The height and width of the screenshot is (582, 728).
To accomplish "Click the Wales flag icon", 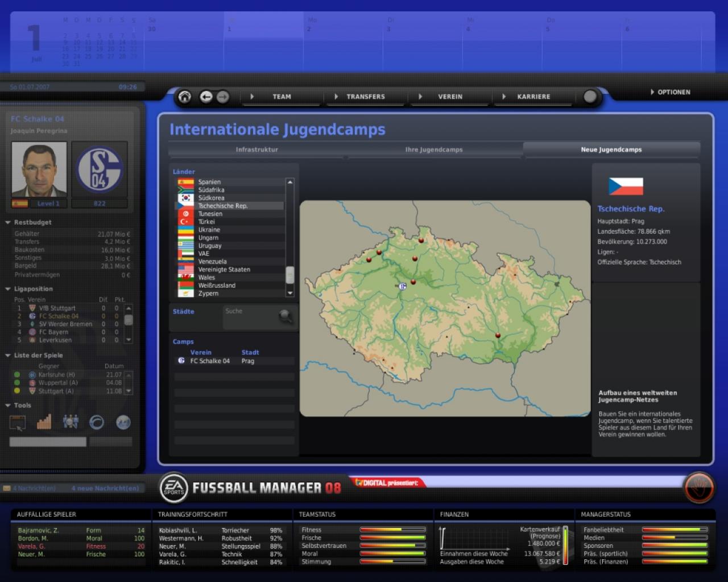I will click(x=185, y=278).
